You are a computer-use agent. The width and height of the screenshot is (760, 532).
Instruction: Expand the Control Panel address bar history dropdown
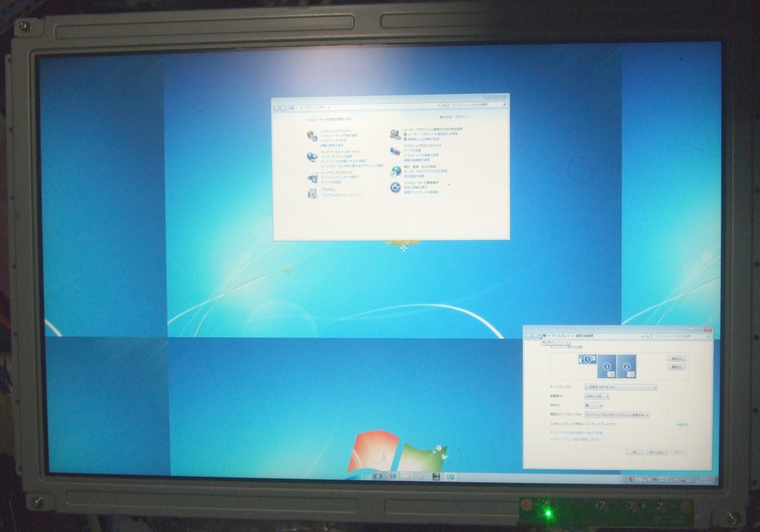(438, 106)
